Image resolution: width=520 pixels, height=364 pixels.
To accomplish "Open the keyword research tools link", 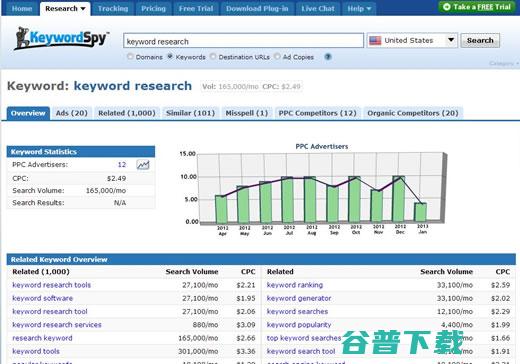I will (51, 285).
